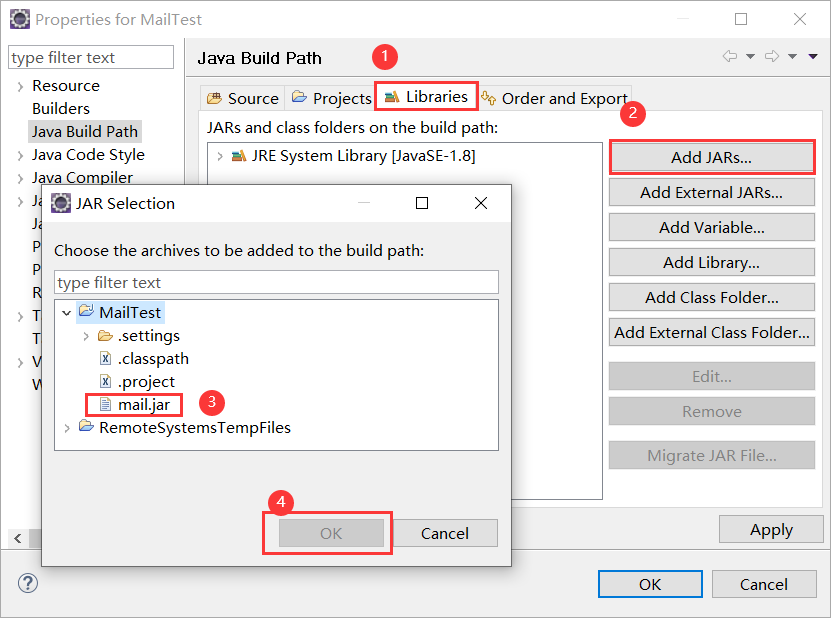831x618 pixels.
Task: Click the help question mark icon
Action: [x=28, y=584]
